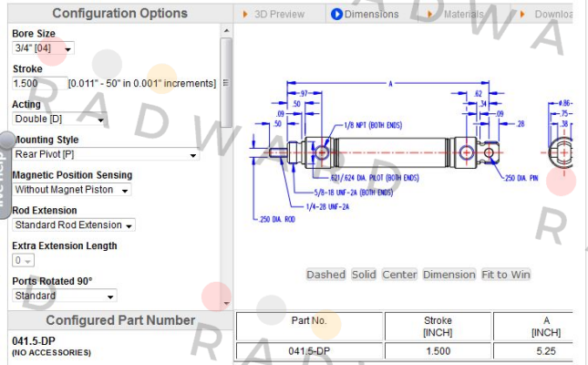Click the Part No. column header
The width and height of the screenshot is (588, 365).
pos(309,326)
